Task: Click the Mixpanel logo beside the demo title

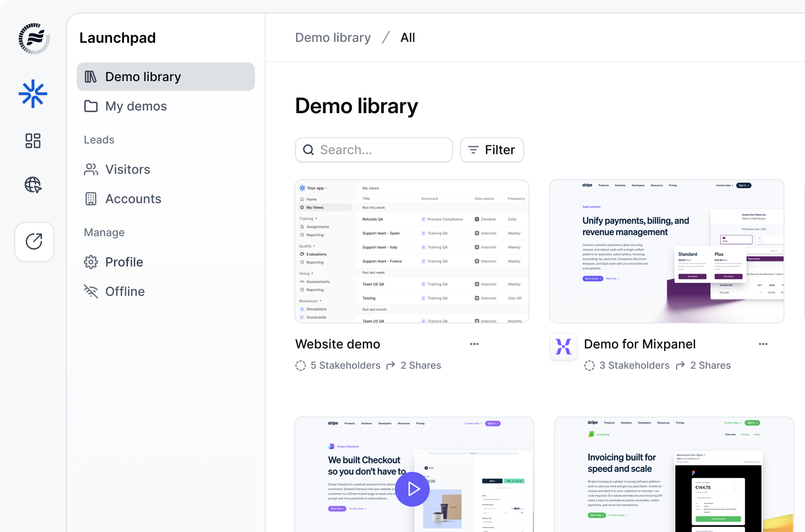Action: [563, 347]
